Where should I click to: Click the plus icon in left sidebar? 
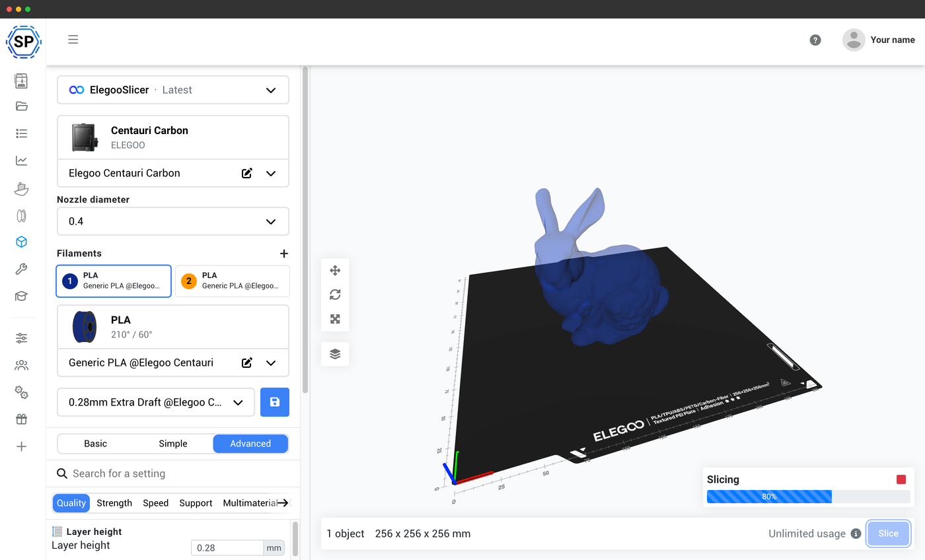coord(21,446)
